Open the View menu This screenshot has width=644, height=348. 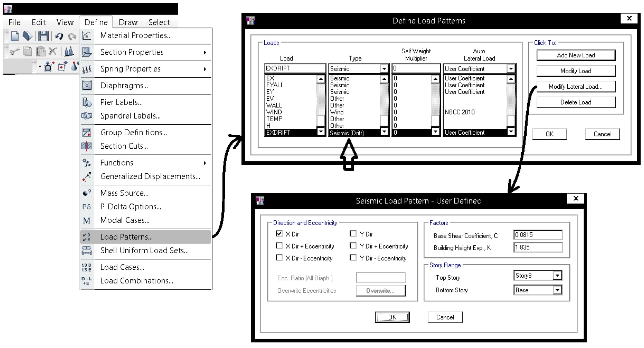click(65, 22)
